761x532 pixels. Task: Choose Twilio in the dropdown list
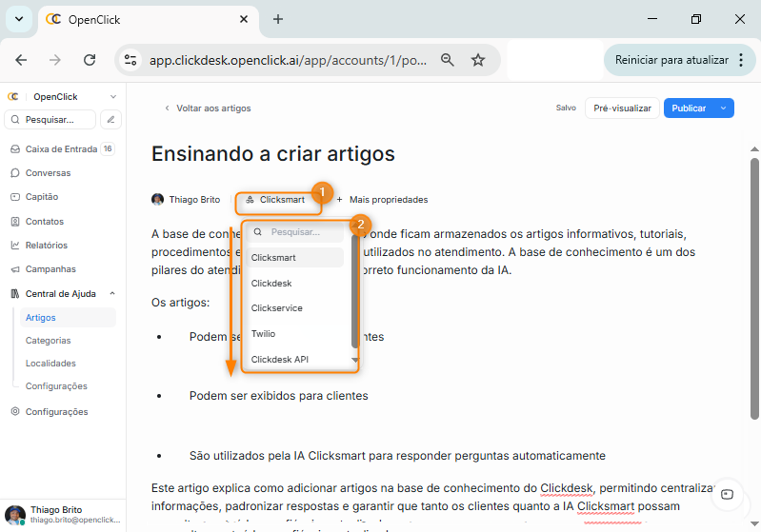click(x=263, y=334)
